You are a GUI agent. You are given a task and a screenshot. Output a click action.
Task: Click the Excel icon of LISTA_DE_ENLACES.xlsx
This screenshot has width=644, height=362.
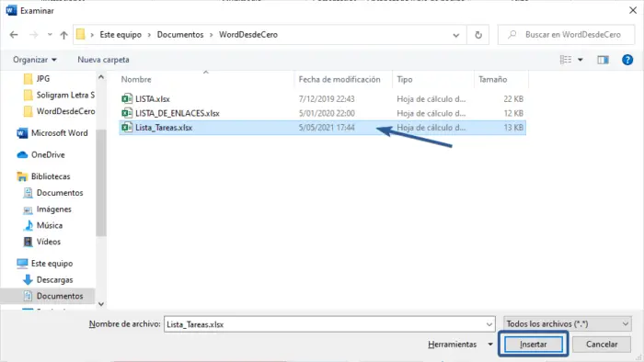coord(127,113)
